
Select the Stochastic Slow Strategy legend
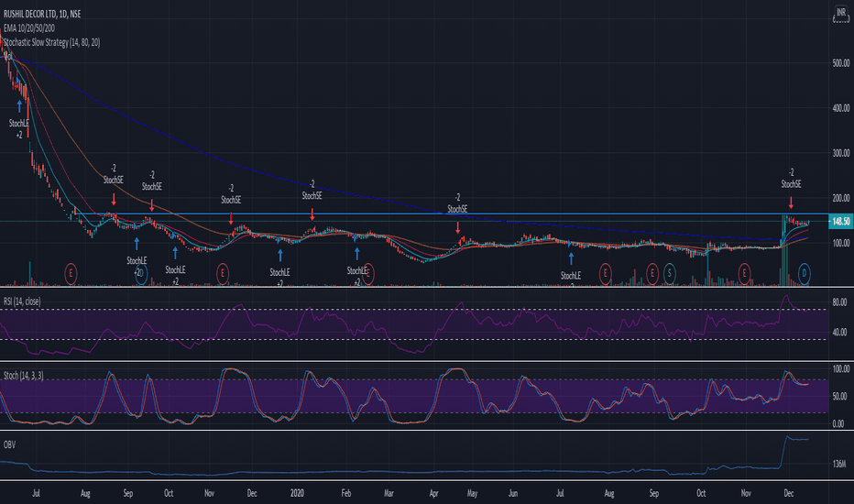pyautogui.click(x=51, y=42)
